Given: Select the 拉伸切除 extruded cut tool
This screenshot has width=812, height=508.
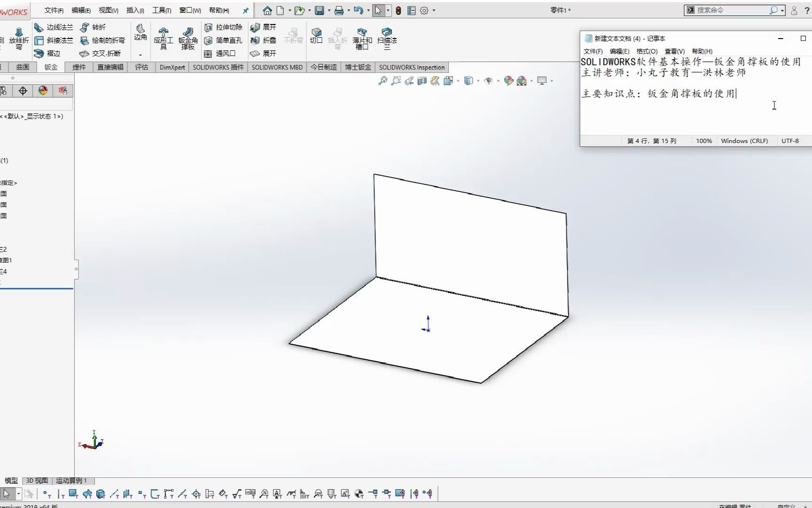Looking at the screenshot, I should (225, 27).
